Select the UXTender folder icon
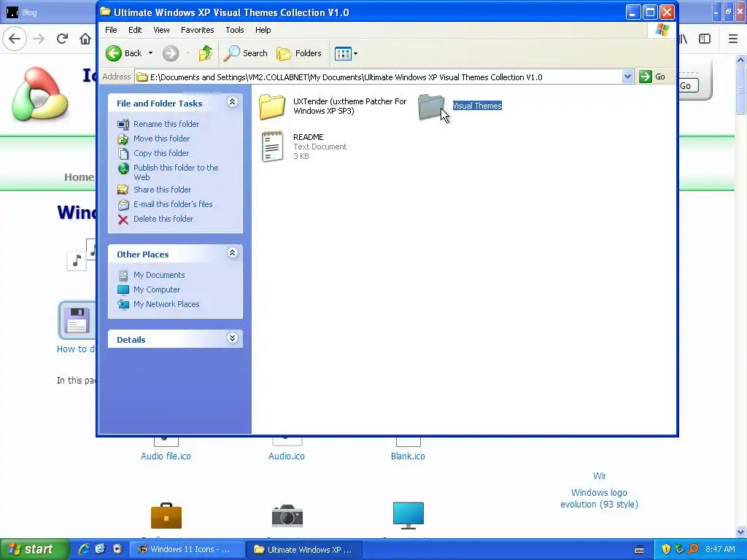The image size is (747, 560). point(272,106)
